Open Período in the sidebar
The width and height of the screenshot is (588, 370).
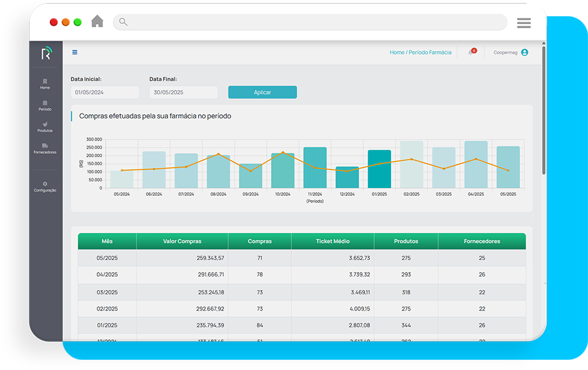pos(45,105)
